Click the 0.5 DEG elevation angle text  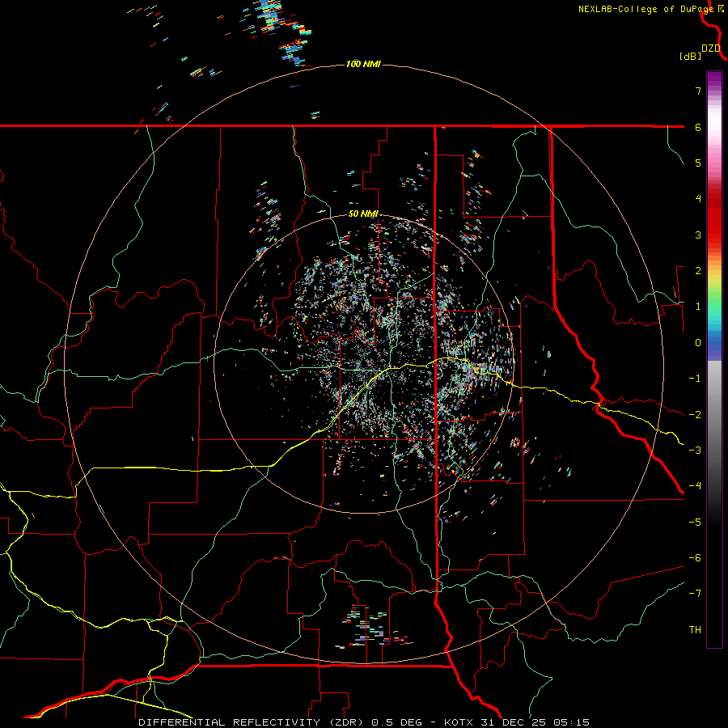tap(397, 722)
